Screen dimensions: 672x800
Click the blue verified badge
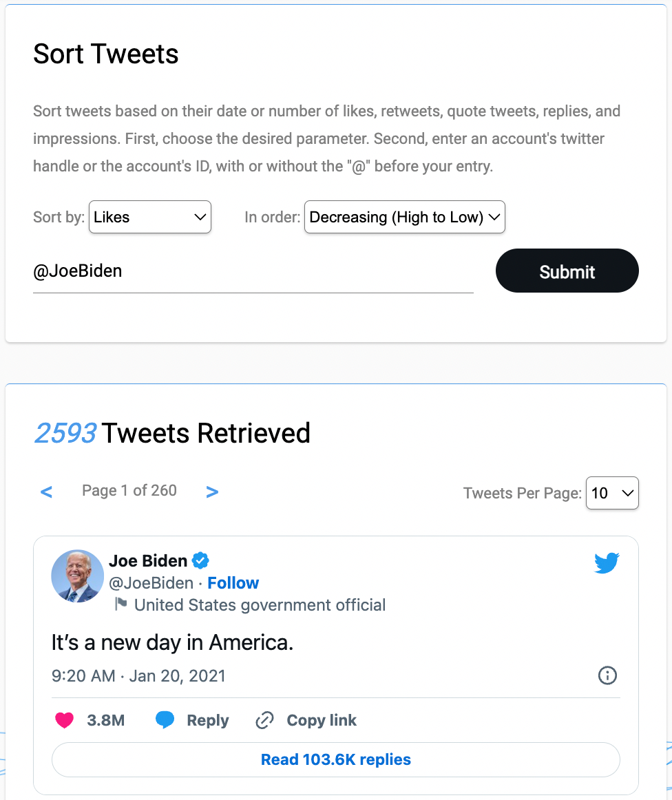[200, 560]
